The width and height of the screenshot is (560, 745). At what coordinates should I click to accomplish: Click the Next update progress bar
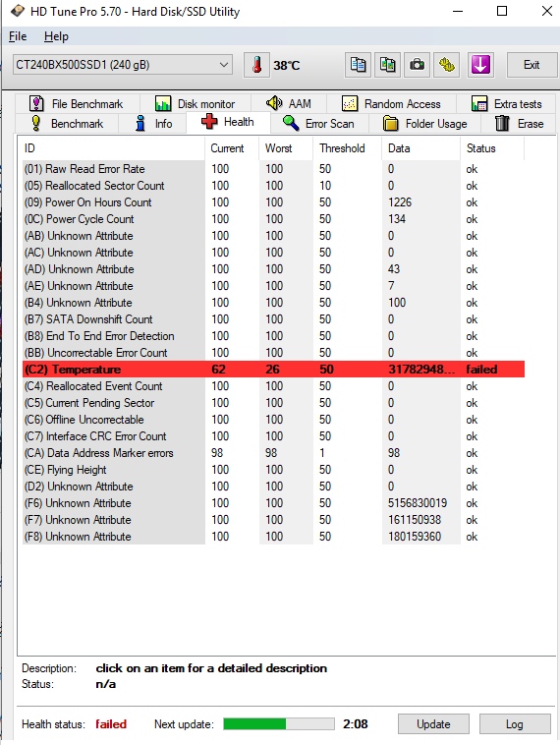279,724
